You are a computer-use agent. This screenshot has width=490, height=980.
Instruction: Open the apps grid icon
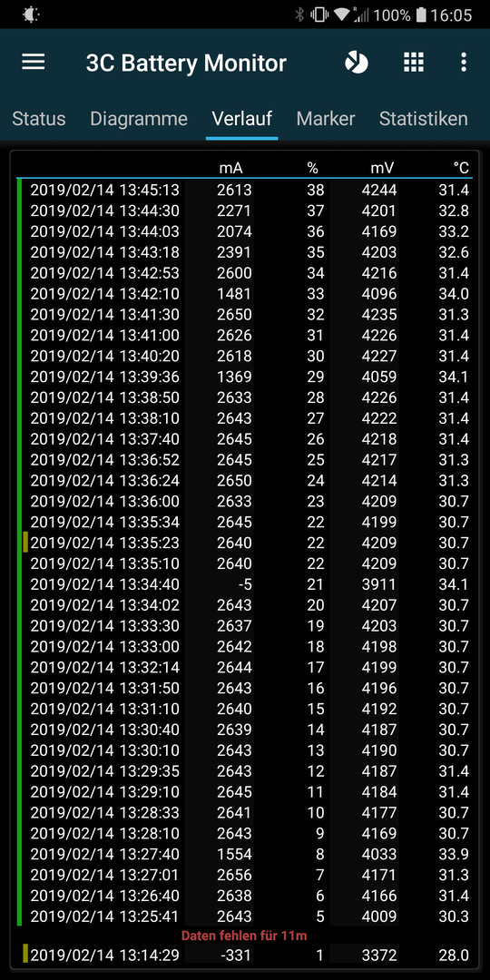coord(413,62)
